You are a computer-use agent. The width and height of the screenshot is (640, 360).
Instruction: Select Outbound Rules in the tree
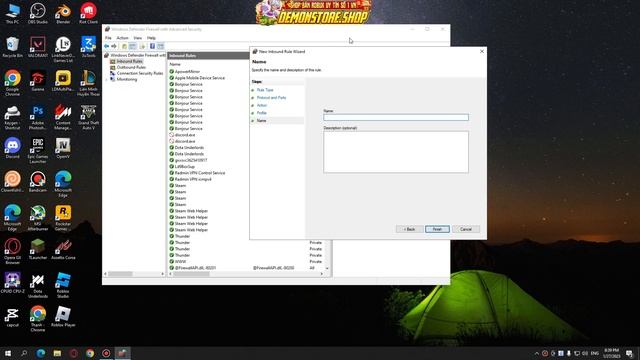(x=131, y=67)
